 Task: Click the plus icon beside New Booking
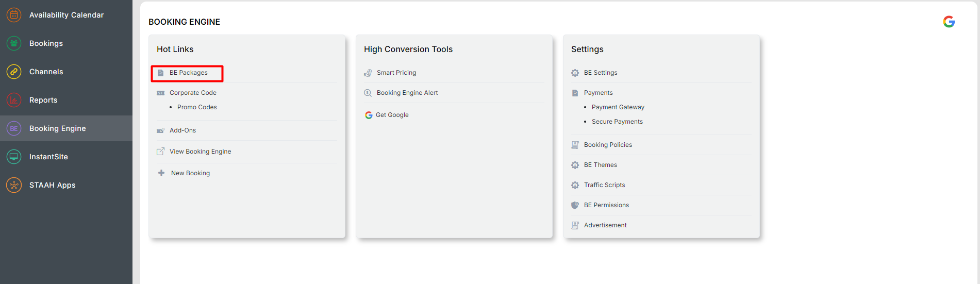(161, 173)
